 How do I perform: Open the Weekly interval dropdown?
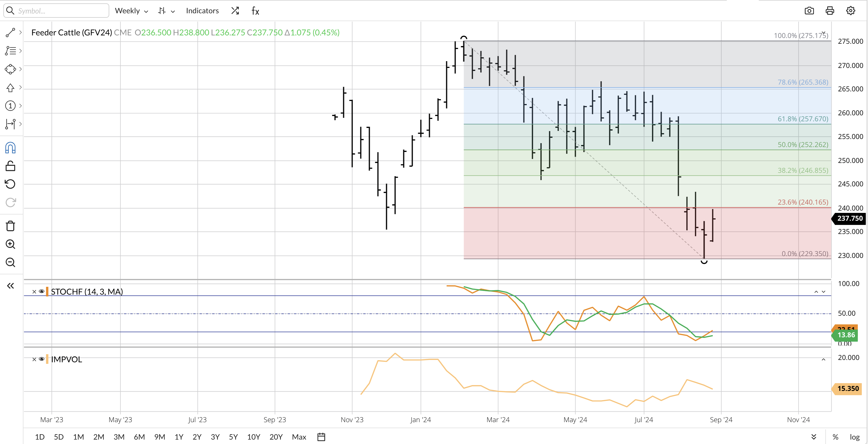pyautogui.click(x=131, y=11)
